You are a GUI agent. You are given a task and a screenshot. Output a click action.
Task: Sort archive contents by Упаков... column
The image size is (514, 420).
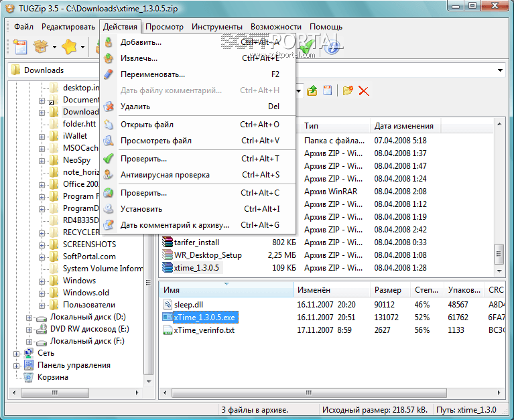(464, 289)
